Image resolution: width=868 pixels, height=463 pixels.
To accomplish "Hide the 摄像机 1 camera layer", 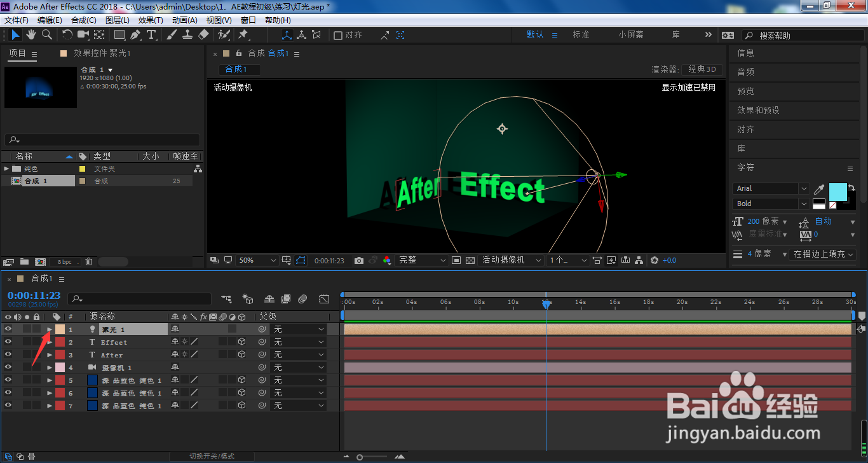I will click(8, 367).
